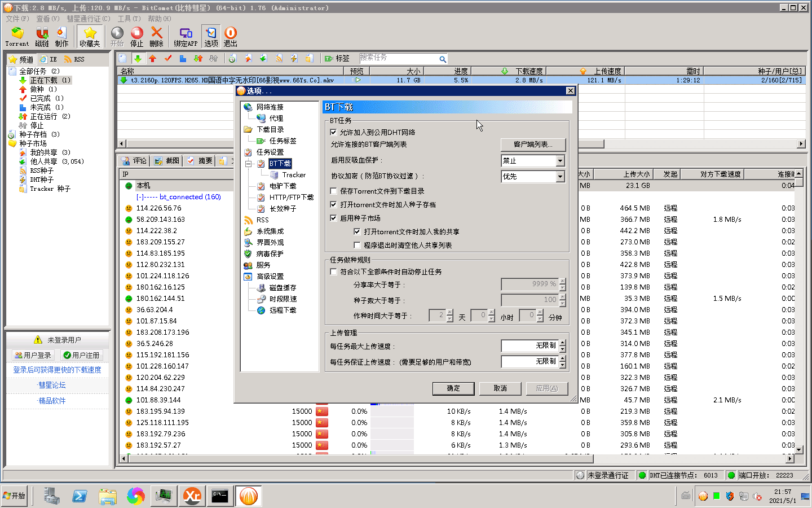Click the peer list vertical scrollbar down arrow
The width and height of the screenshot is (812, 508).
click(x=798, y=450)
